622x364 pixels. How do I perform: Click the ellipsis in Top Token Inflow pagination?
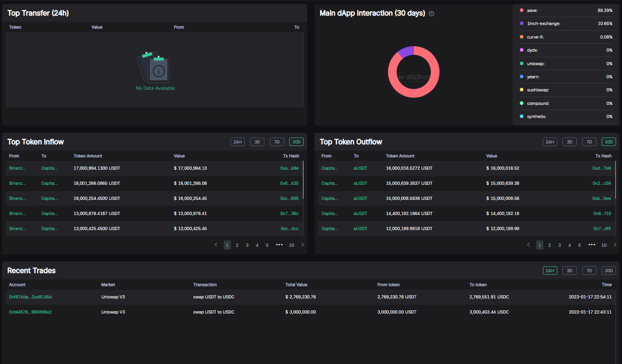tap(279, 245)
